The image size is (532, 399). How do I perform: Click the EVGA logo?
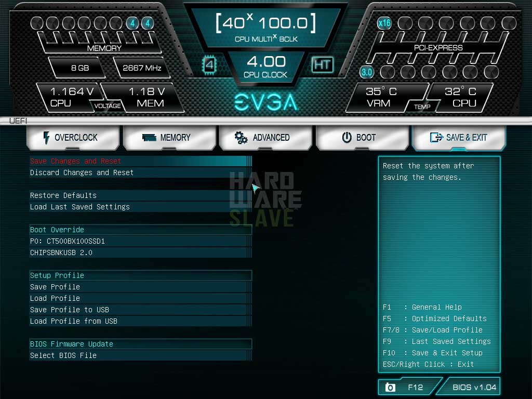pyautogui.click(x=266, y=102)
